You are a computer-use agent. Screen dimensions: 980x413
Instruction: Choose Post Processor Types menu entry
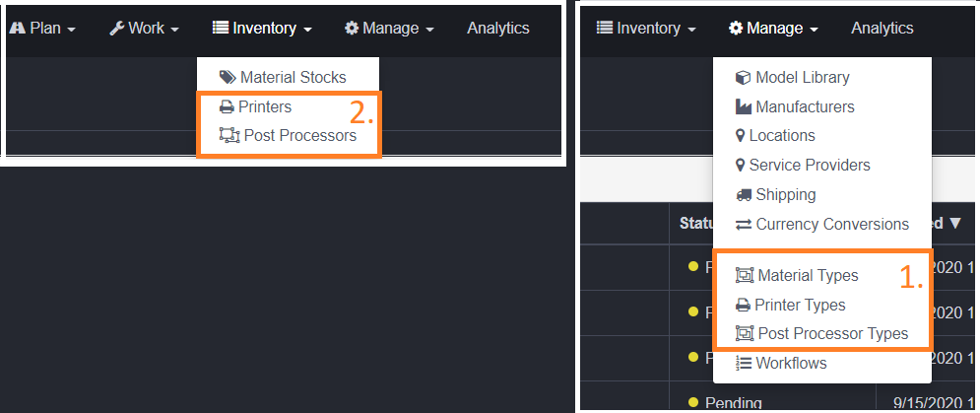(832, 334)
